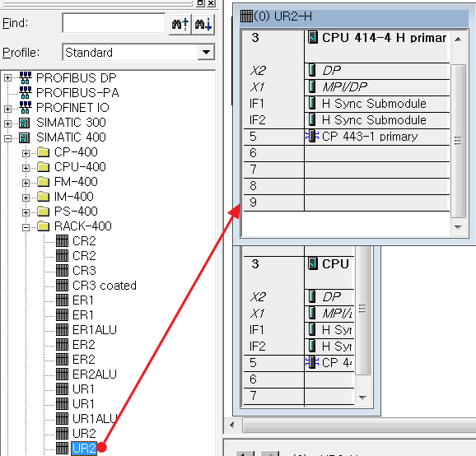The height and width of the screenshot is (456, 476).
Task: Expand the PROFINET IO tree node
Action: click(7, 108)
